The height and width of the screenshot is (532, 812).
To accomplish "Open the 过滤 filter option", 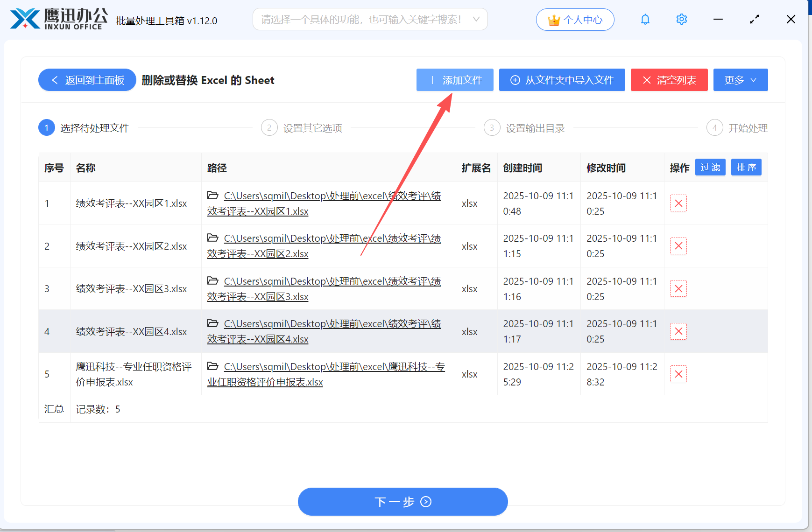I will click(710, 167).
